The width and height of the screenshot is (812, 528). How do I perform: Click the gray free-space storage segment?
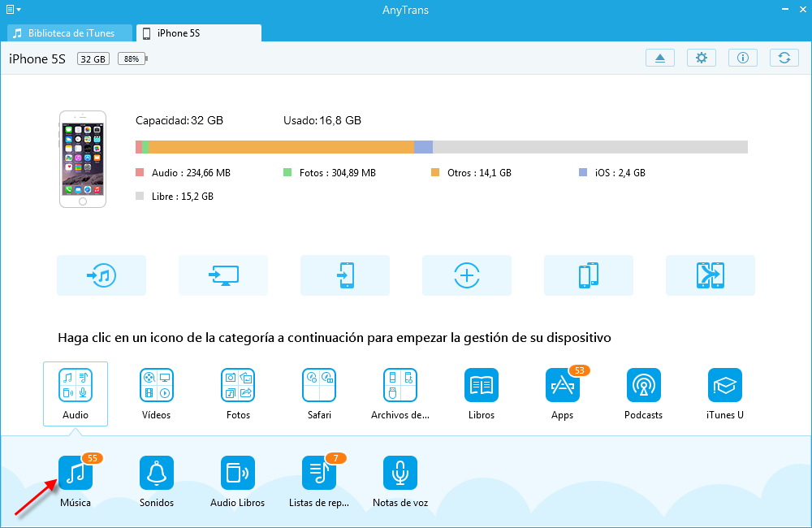[590, 147]
